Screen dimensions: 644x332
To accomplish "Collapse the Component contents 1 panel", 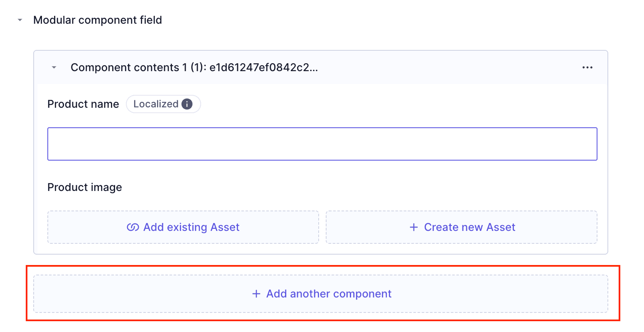I will point(54,67).
